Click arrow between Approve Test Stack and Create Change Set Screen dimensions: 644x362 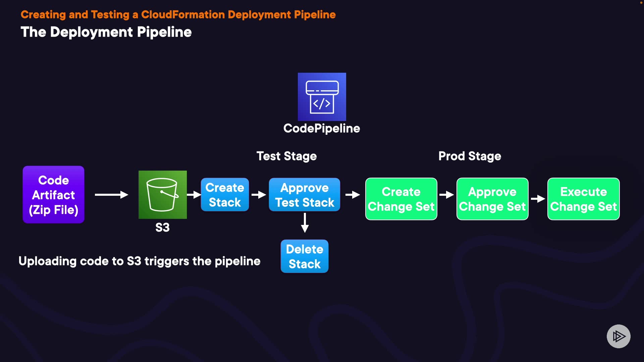(353, 195)
